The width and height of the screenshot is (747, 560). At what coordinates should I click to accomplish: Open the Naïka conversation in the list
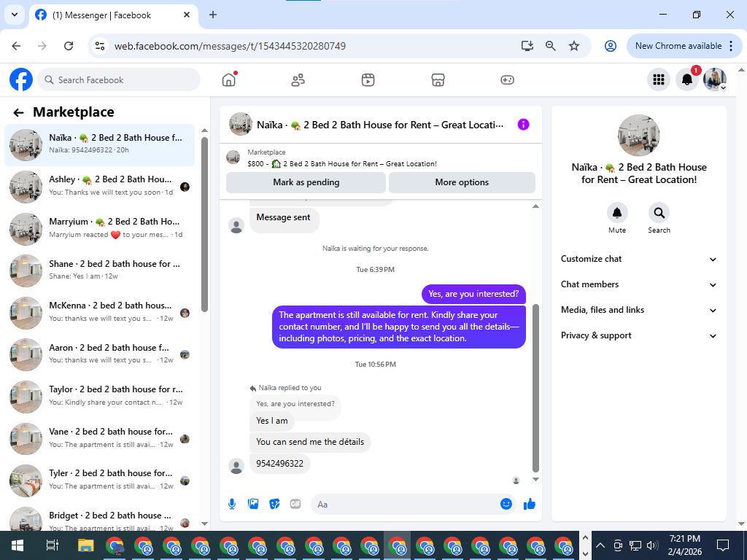click(x=99, y=145)
